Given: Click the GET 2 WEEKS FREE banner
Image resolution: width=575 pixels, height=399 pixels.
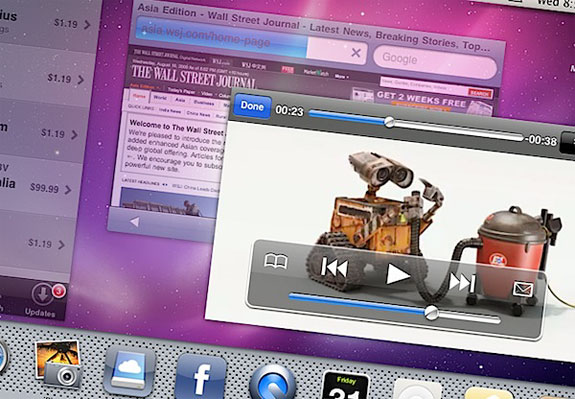Looking at the screenshot, I should coord(421,100).
